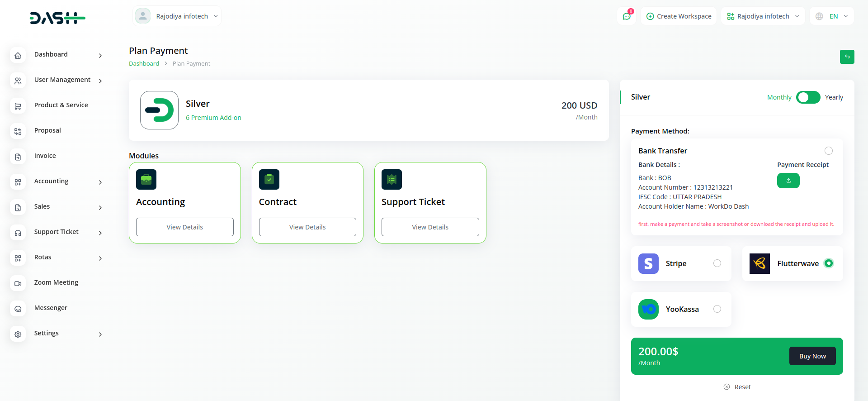Upload payment receipt using green upload icon
This screenshot has height=401, width=868.
788,181
